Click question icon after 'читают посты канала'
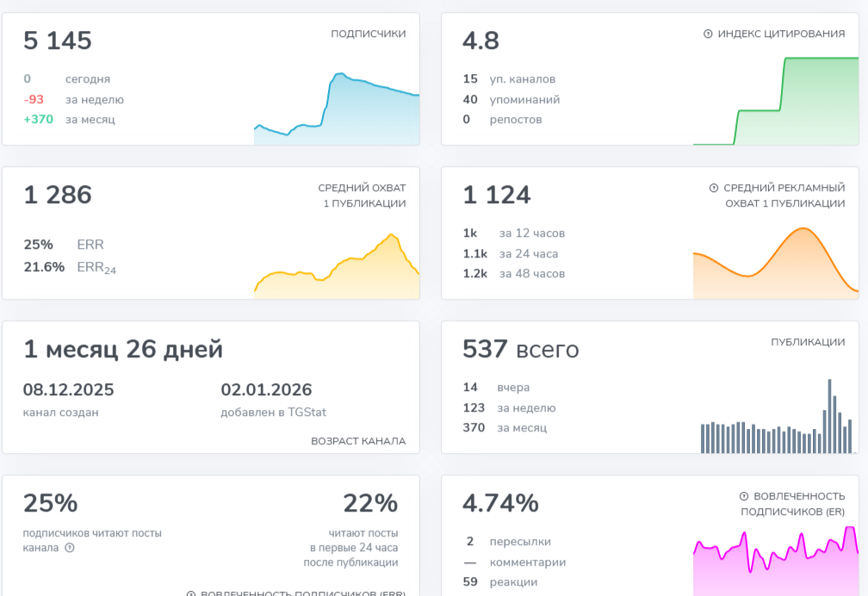Image resolution: width=868 pixels, height=596 pixels. tap(70, 548)
